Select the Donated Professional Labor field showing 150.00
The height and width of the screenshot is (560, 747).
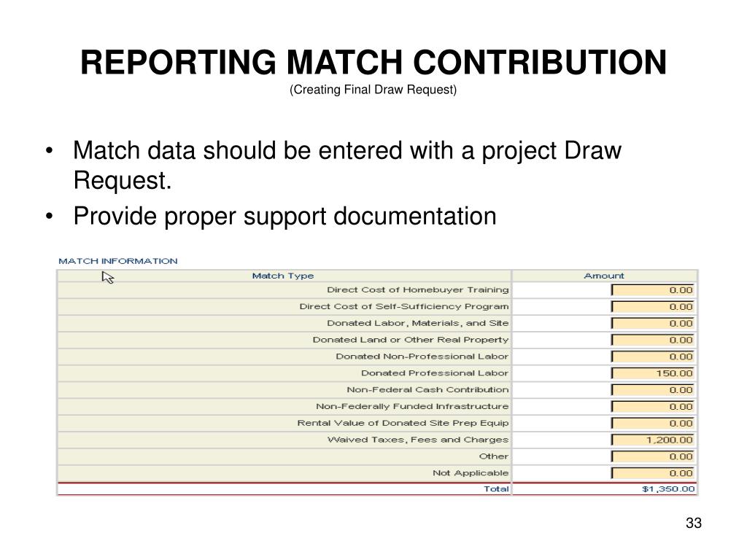coord(653,373)
